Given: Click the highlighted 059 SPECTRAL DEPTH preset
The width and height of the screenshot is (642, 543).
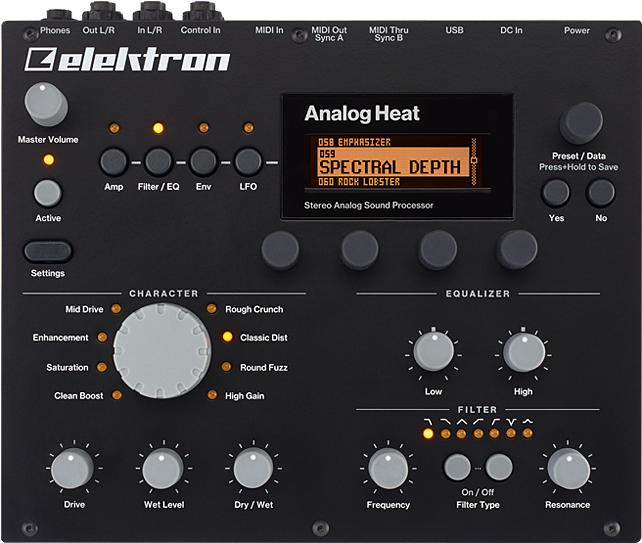Looking at the screenshot, I should [x=393, y=162].
